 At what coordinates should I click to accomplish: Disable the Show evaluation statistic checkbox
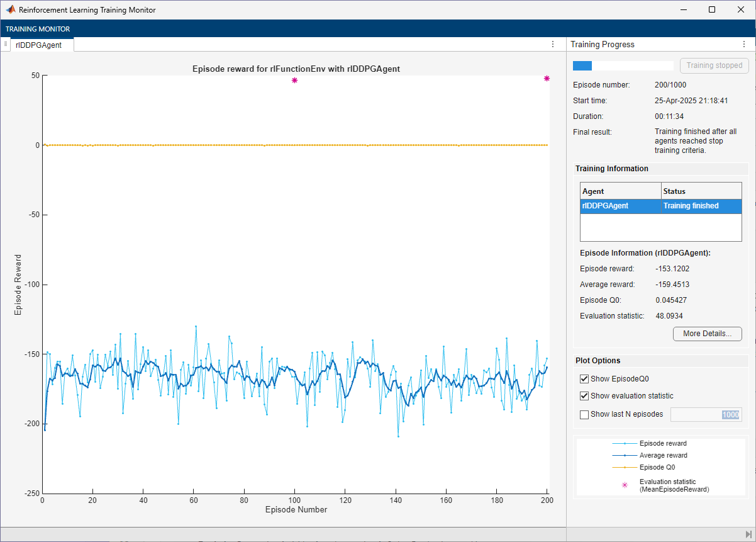[584, 396]
